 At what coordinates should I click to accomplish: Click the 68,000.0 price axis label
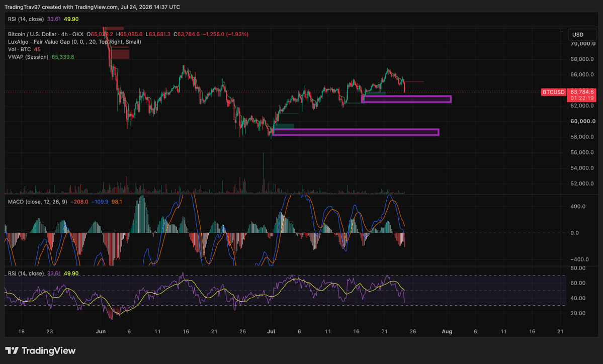click(x=582, y=59)
